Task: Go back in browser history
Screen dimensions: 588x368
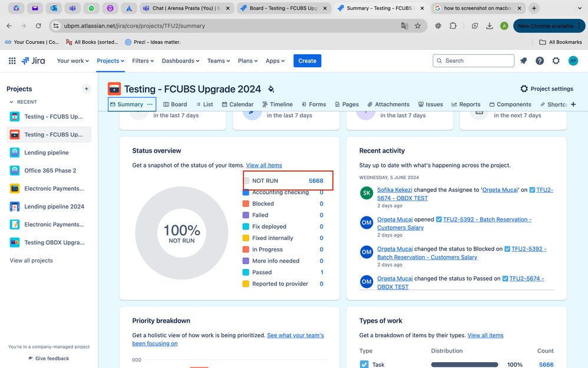Action: 9,26
